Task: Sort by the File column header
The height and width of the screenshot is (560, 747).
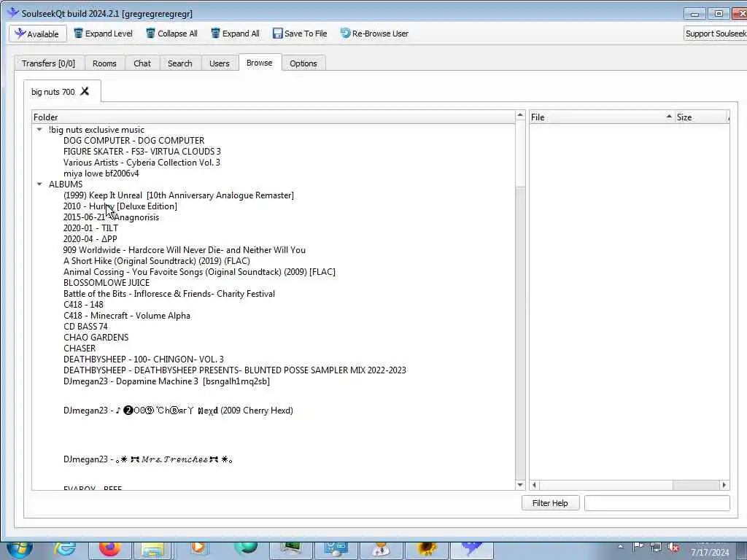Action: (602, 117)
